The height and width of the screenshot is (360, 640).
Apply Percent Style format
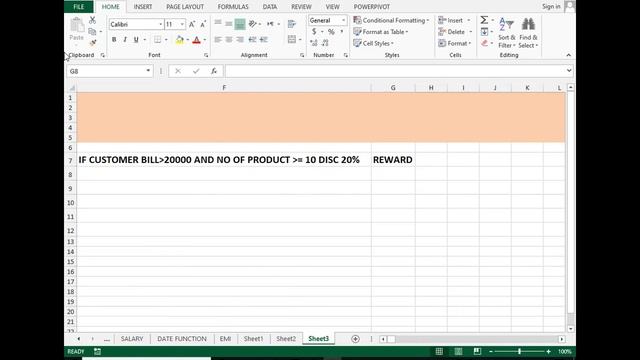(x=331, y=31)
